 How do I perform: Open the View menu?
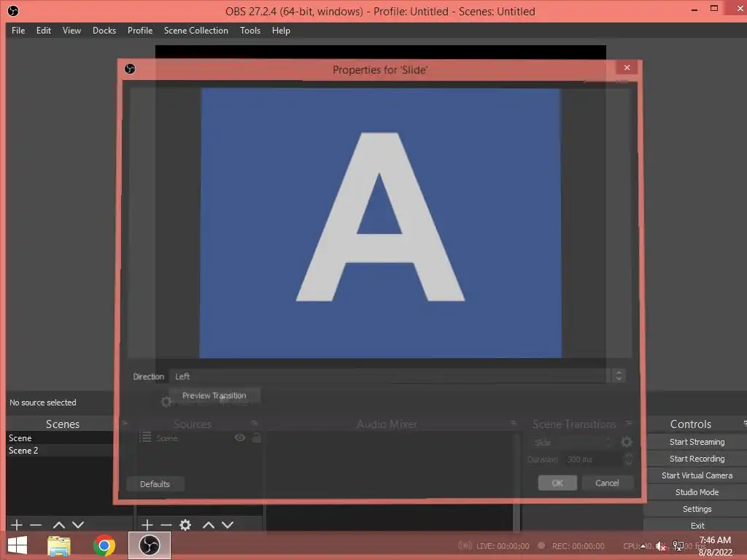(71, 31)
